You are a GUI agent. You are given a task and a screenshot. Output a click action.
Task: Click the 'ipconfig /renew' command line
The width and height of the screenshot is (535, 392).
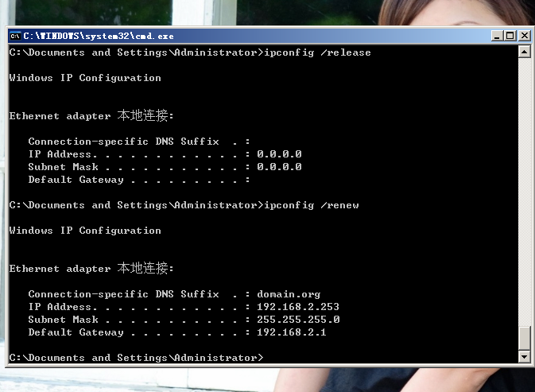184,205
